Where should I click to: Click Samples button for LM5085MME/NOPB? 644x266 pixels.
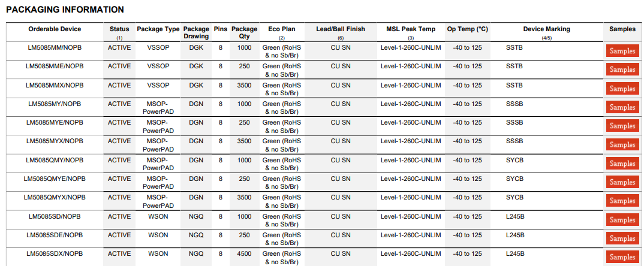click(622, 69)
